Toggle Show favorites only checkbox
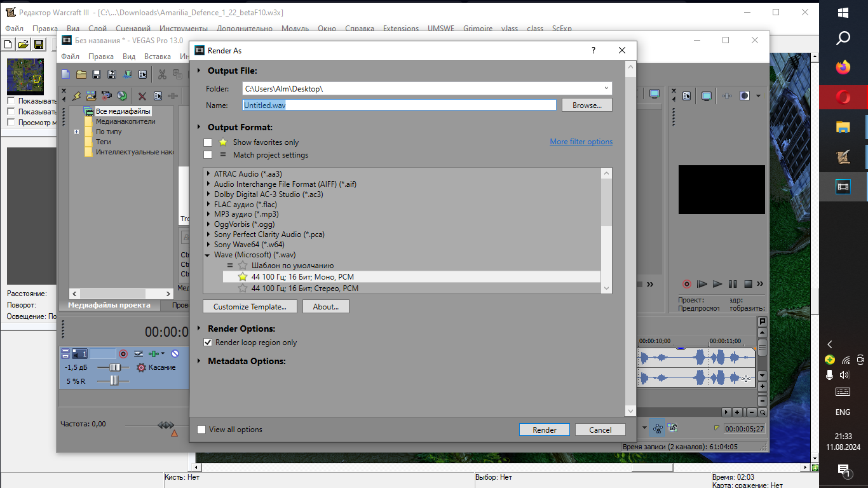Image resolution: width=868 pixels, height=488 pixels. click(208, 142)
